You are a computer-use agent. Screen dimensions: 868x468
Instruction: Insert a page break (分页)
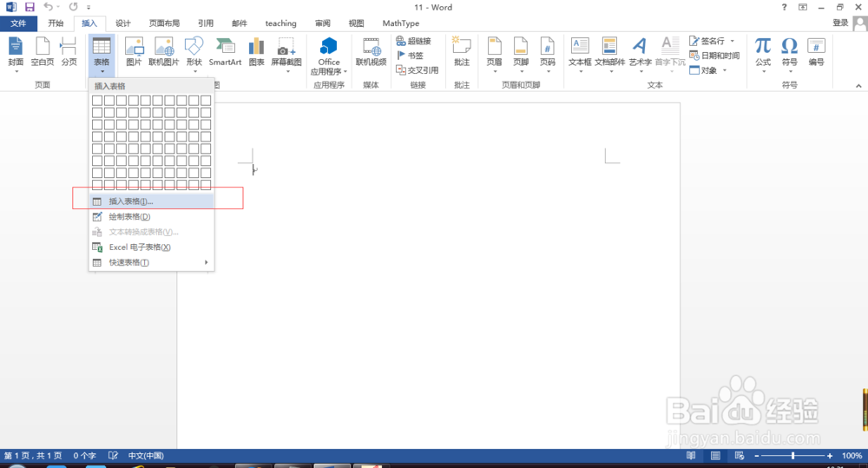pyautogui.click(x=69, y=53)
